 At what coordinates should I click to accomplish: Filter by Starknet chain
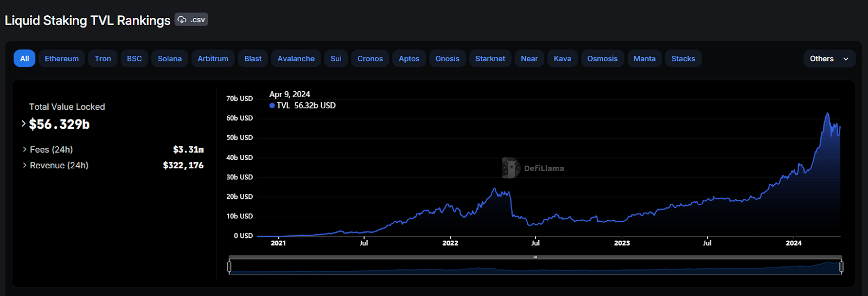490,59
